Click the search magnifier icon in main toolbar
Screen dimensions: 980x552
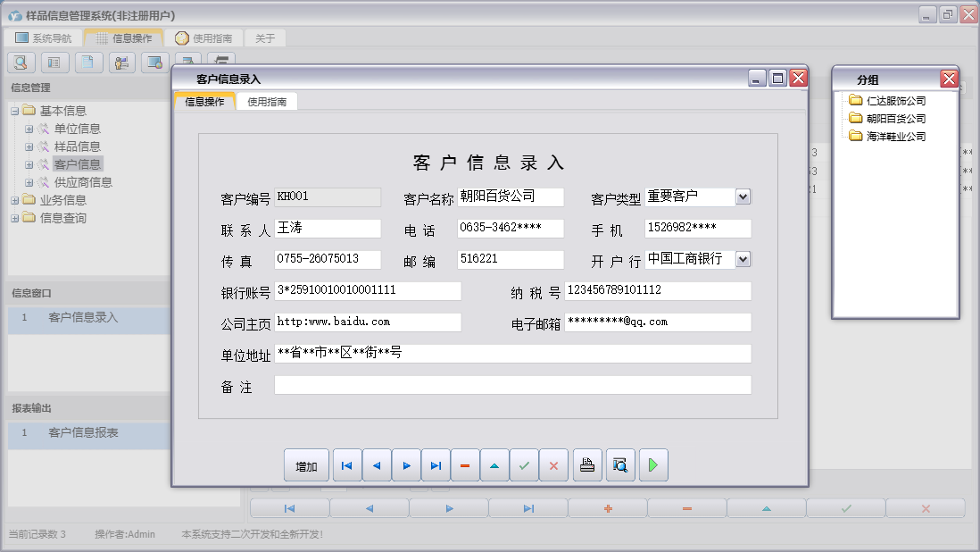click(21, 63)
